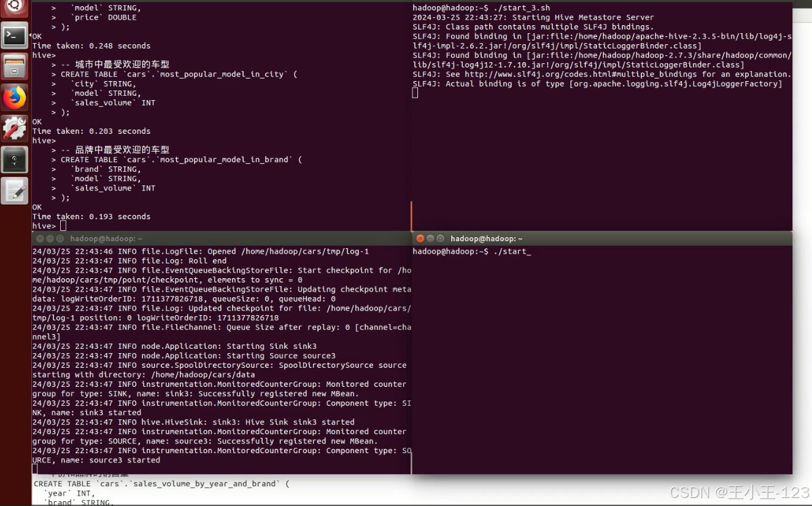This screenshot has height=506, width=812.
Task: Click the dark safe icon in launcher
Action: (14, 160)
